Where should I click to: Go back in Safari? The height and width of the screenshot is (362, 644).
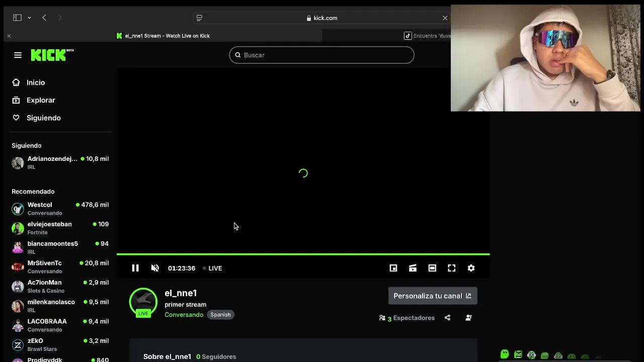tap(44, 18)
